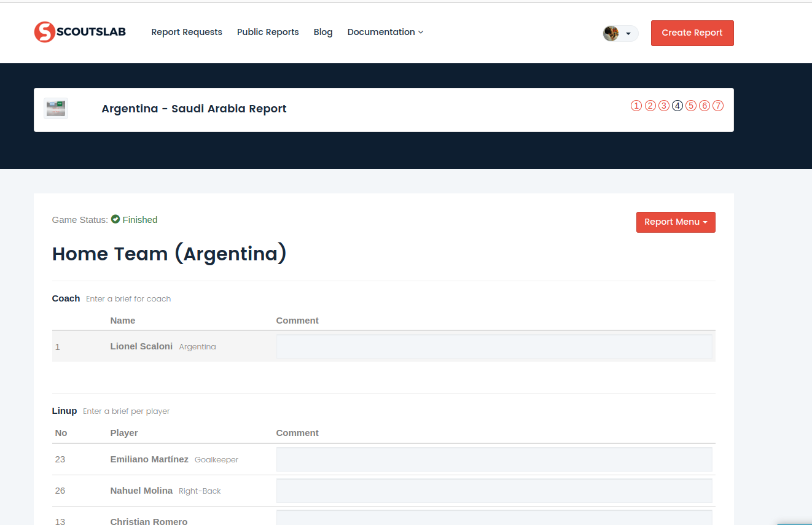Click the Create Report button

coord(692,33)
